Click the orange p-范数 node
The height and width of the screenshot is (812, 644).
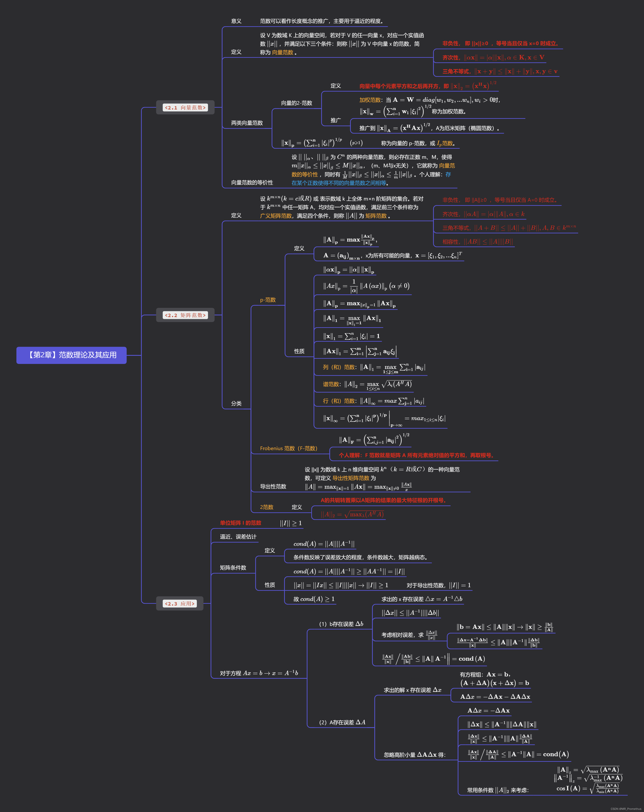(268, 300)
